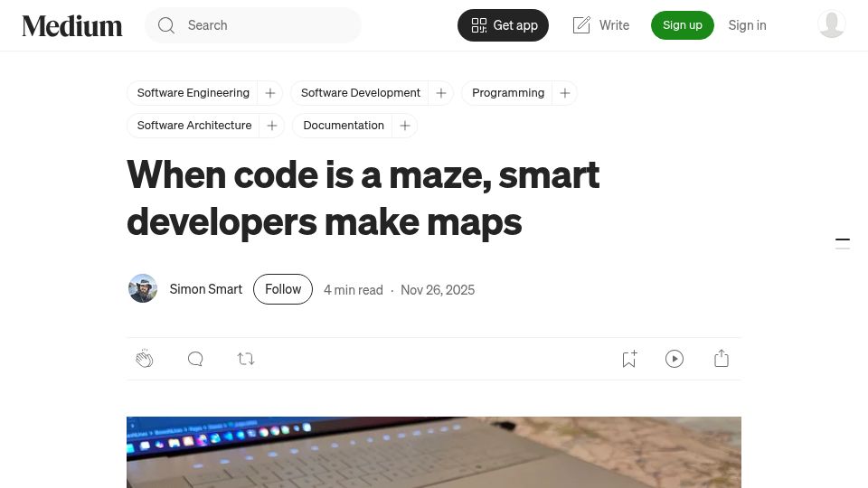The image size is (868, 488).
Task: Follow Software Development topic with plus icon
Action: 441,93
